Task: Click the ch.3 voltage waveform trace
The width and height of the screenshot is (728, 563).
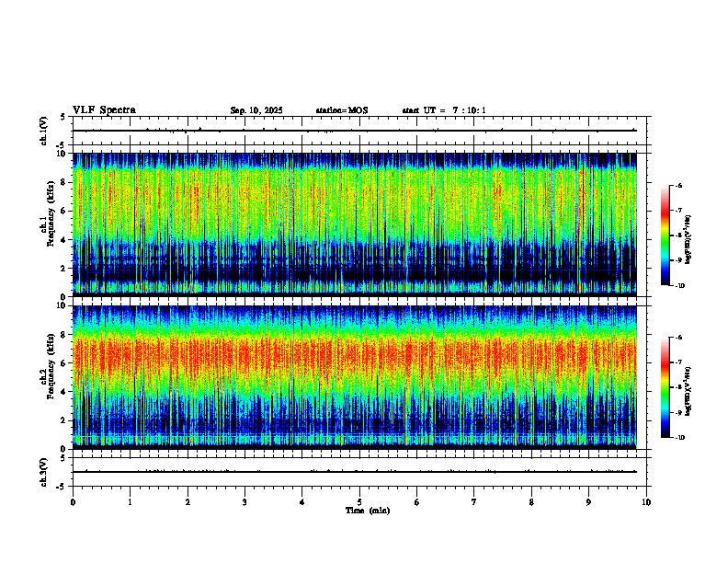Action: point(354,472)
